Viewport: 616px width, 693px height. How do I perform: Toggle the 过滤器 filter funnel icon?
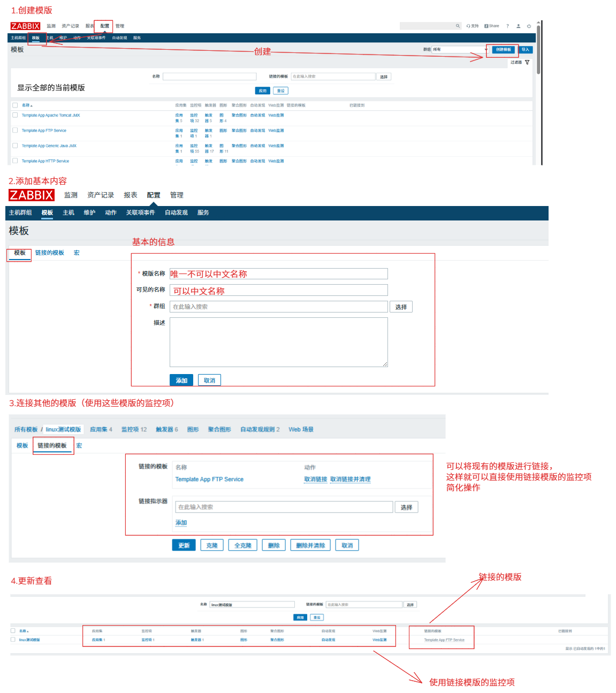click(527, 62)
